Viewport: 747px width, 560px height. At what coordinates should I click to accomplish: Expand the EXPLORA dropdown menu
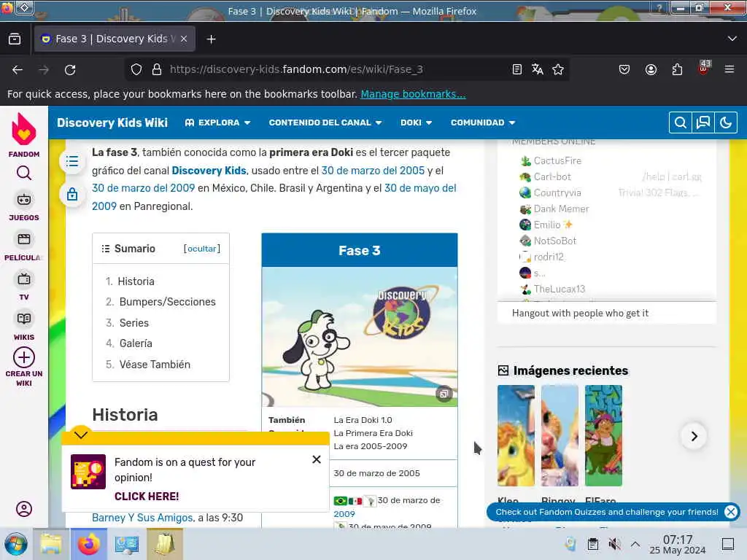pyautogui.click(x=217, y=122)
